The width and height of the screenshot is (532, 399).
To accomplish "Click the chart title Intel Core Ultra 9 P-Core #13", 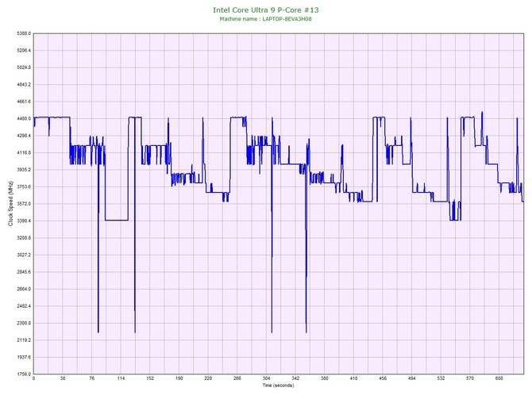I will (x=266, y=10).
